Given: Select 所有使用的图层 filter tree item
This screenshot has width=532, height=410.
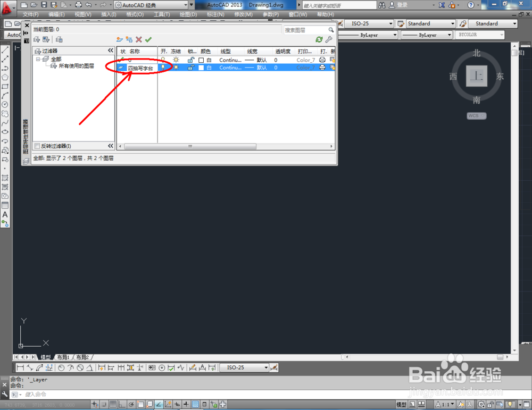Looking at the screenshot, I should point(76,66).
